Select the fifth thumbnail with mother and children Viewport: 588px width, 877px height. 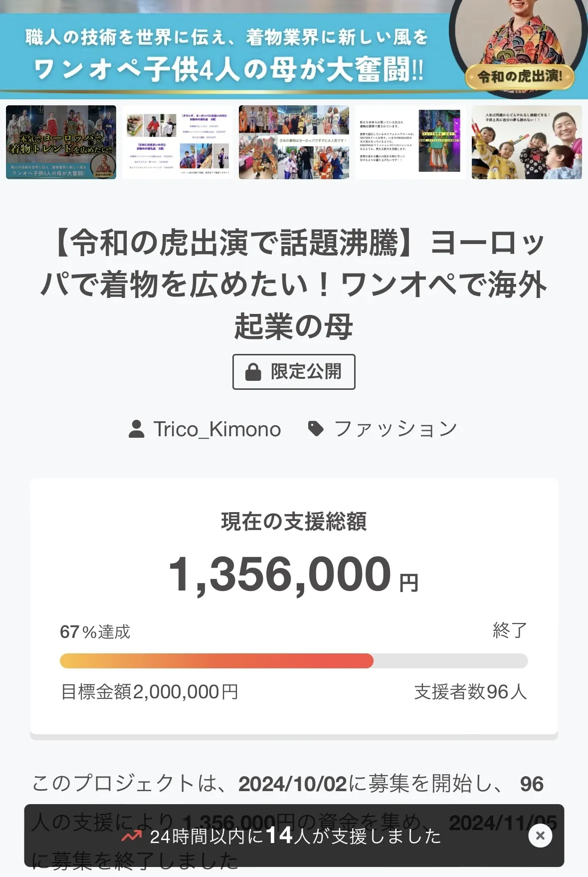point(527,142)
